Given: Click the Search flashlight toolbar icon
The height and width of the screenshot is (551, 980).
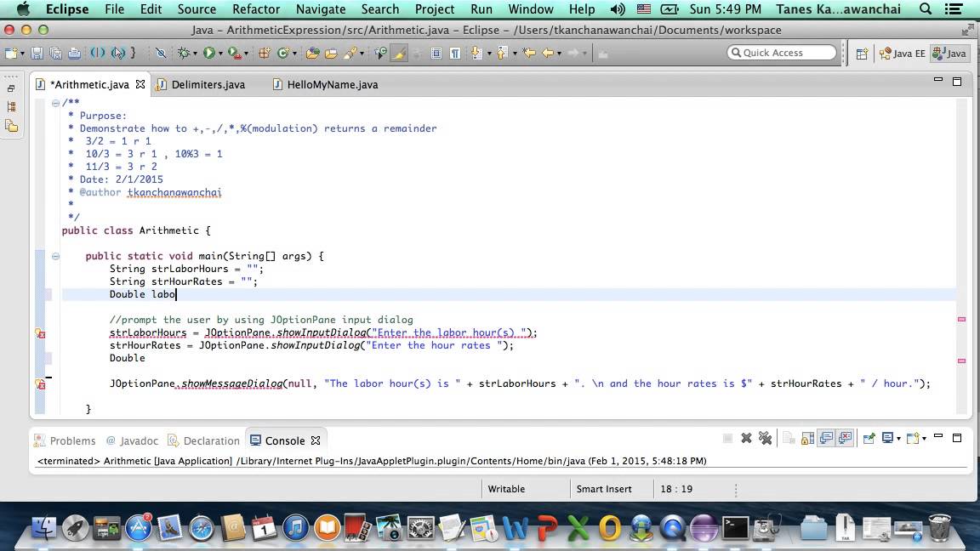Looking at the screenshot, I should coord(350,54).
